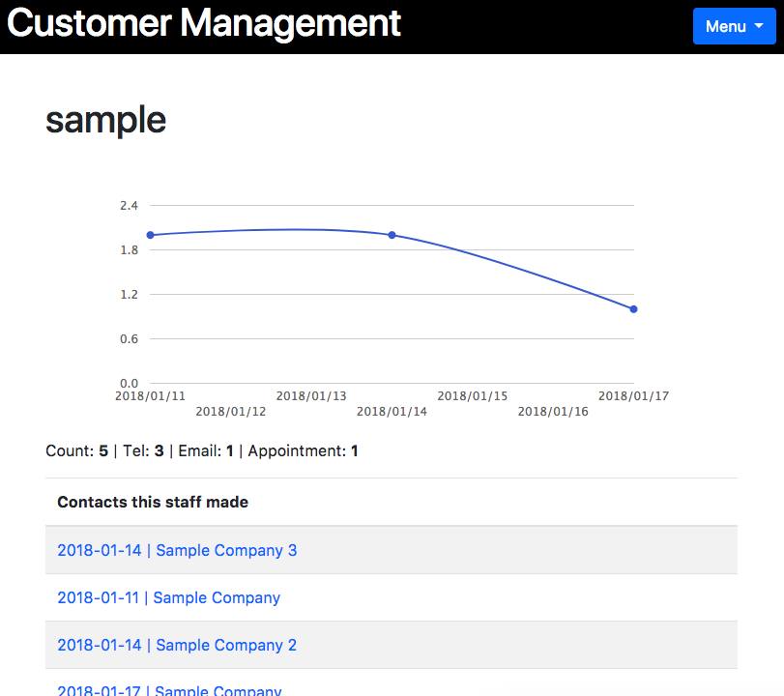Click the 2.4 y-axis label

[x=129, y=206]
